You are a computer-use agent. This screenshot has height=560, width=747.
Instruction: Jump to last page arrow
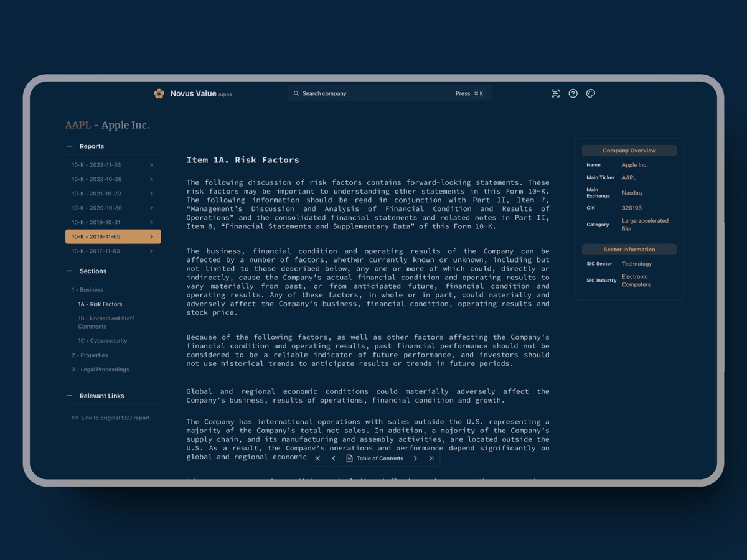tap(431, 459)
